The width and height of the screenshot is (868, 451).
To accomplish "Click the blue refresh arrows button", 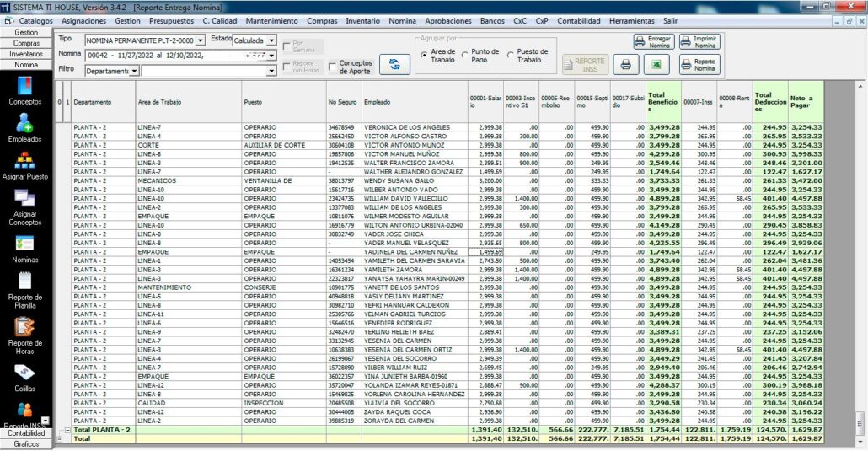I will [389, 63].
